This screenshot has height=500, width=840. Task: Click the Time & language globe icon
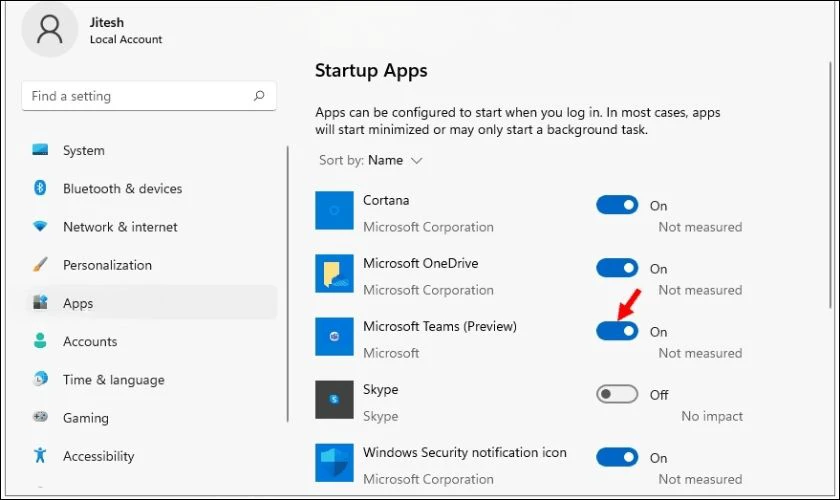pyautogui.click(x=40, y=379)
